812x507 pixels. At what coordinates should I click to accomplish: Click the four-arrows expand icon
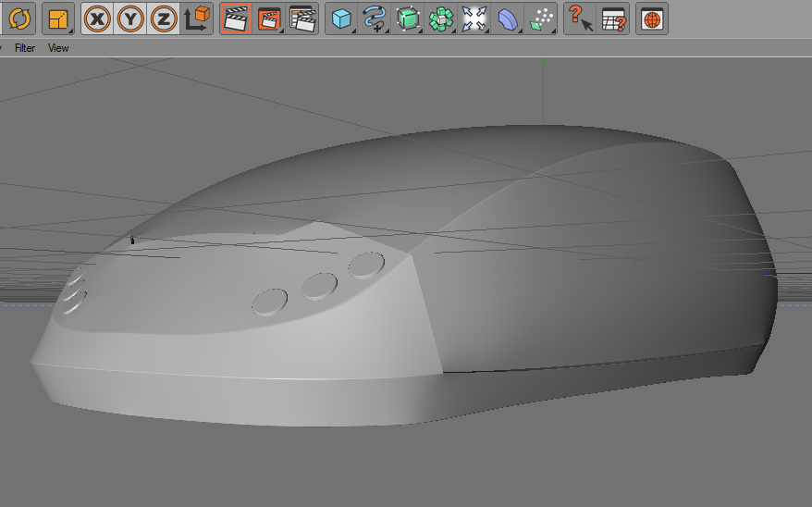pos(474,19)
